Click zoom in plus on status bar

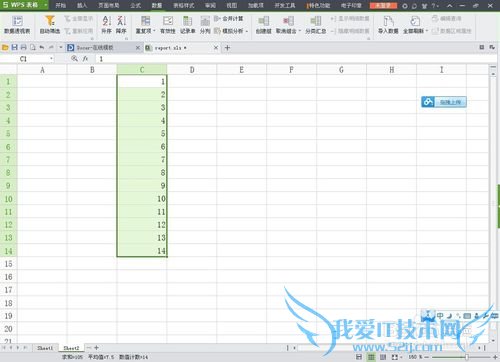pos(495,357)
